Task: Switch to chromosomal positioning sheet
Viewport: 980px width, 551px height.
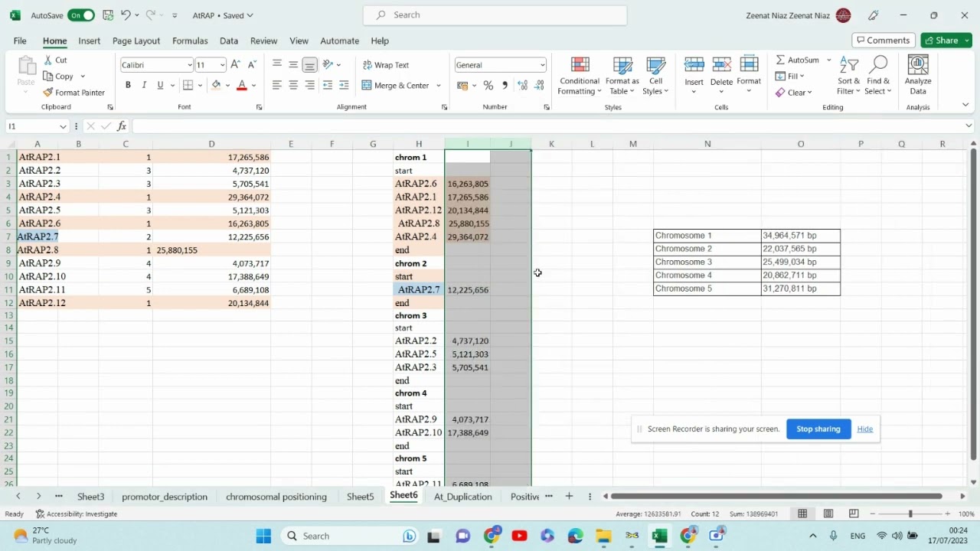Action: pos(276,497)
